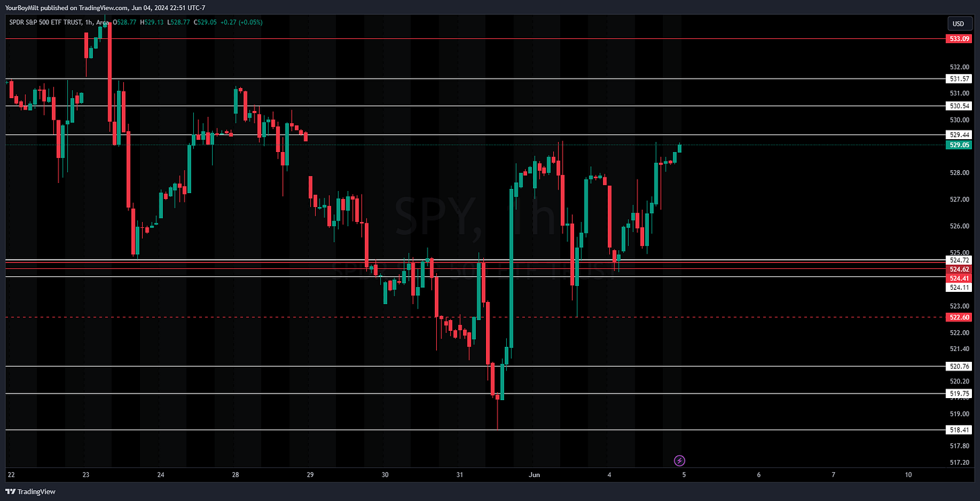Click the 531.00 price scale value

click(958, 93)
